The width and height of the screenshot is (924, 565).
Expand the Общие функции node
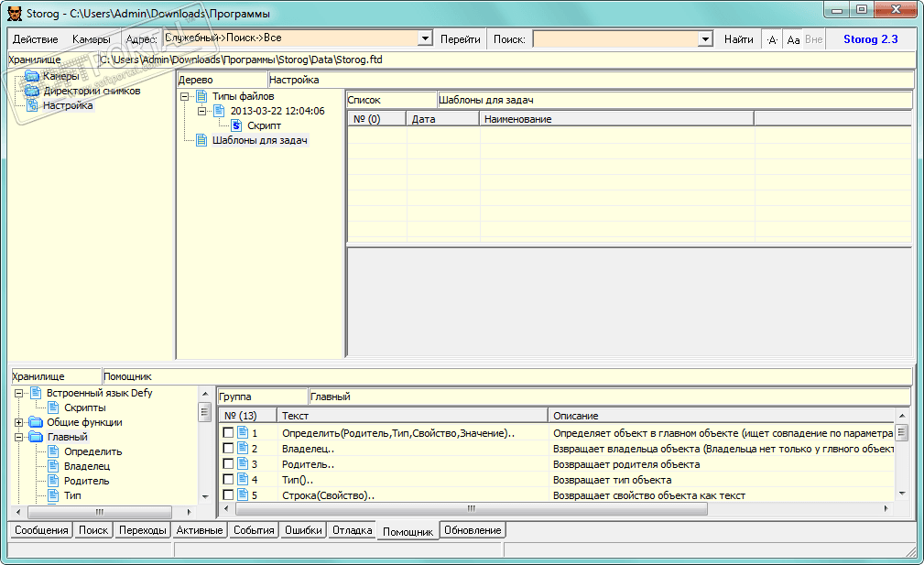19,422
